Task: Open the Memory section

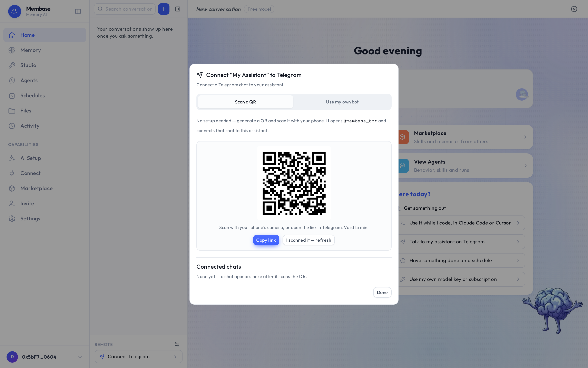Action: pyautogui.click(x=45, y=50)
